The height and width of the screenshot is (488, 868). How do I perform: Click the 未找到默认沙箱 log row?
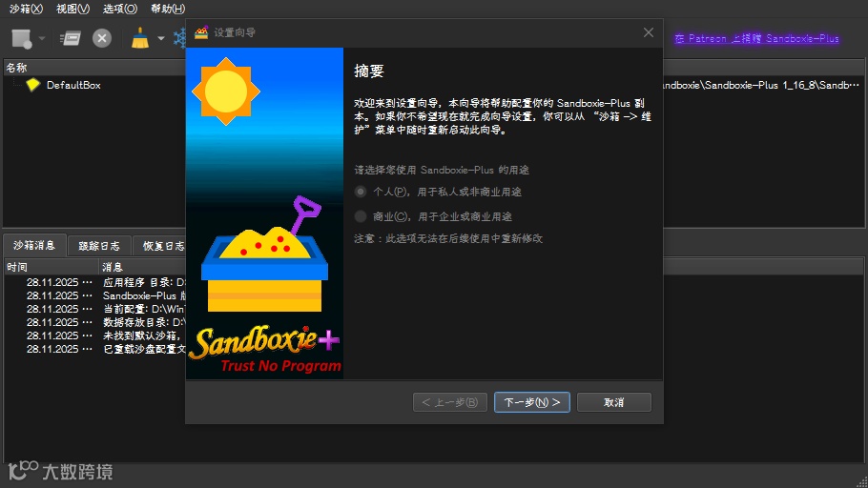click(x=94, y=335)
